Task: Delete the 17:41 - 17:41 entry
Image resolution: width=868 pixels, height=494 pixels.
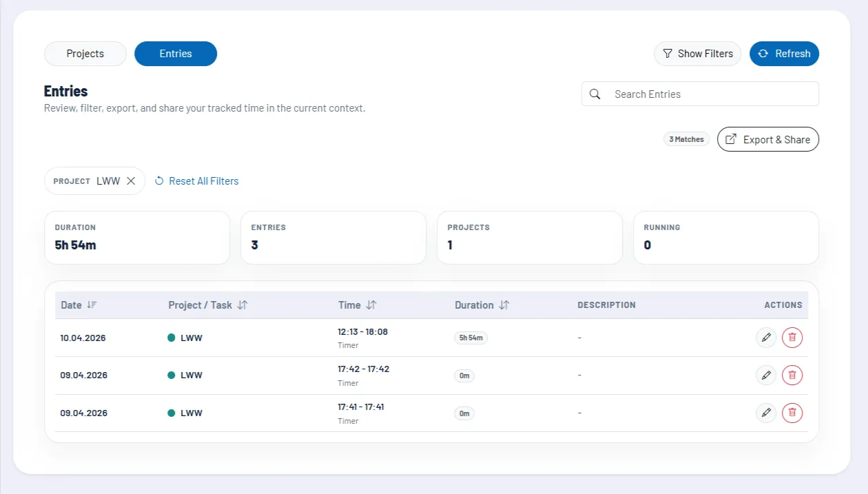Action: pyautogui.click(x=792, y=413)
